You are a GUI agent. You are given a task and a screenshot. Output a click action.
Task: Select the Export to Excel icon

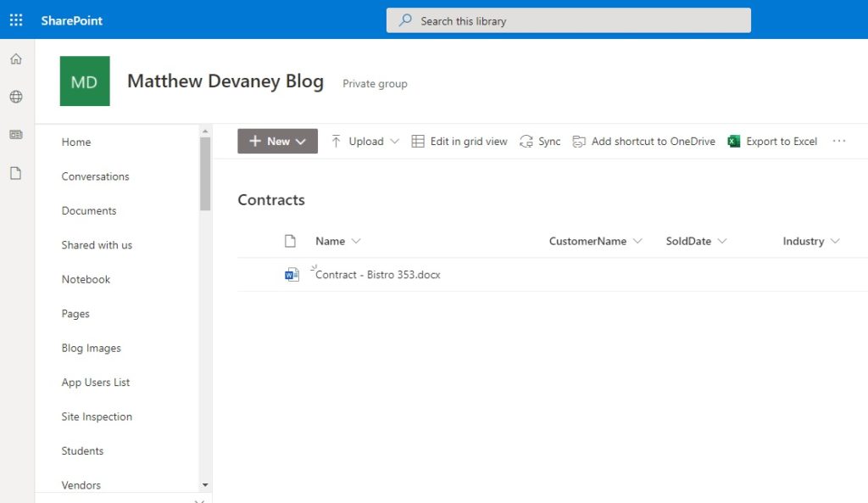point(735,142)
